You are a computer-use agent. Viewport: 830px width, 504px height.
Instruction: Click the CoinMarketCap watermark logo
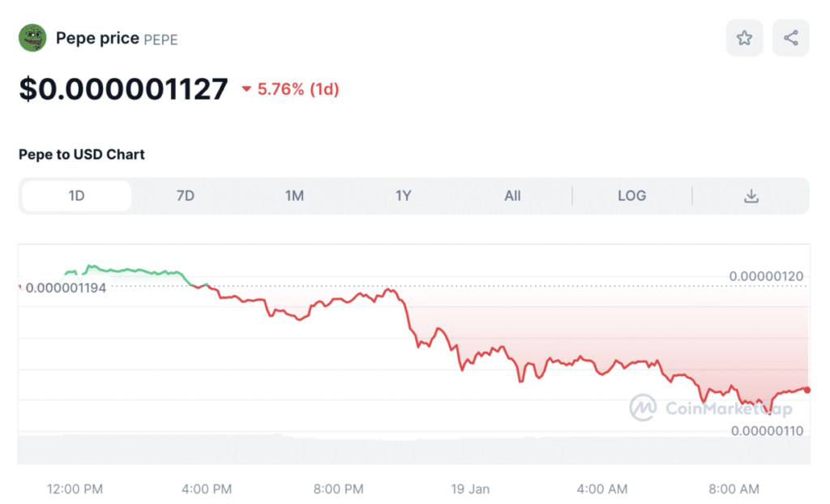coord(644,408)
